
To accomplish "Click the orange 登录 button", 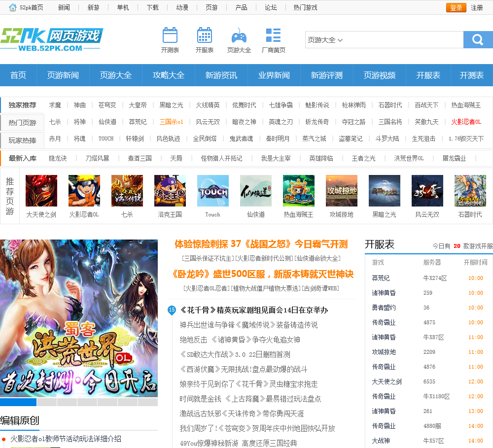I will 456,7.
